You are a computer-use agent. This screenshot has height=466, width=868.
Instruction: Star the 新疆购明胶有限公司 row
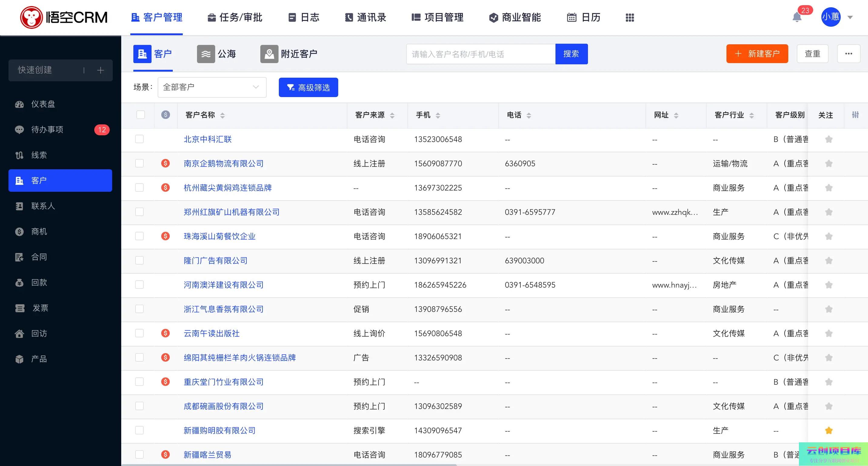tap(829, 430)
